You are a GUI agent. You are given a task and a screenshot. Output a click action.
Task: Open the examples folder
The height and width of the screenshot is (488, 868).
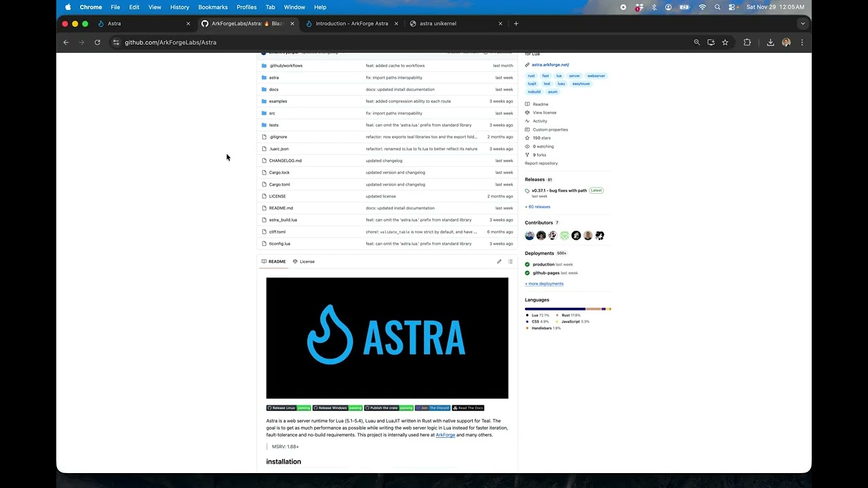pos(278,102)
